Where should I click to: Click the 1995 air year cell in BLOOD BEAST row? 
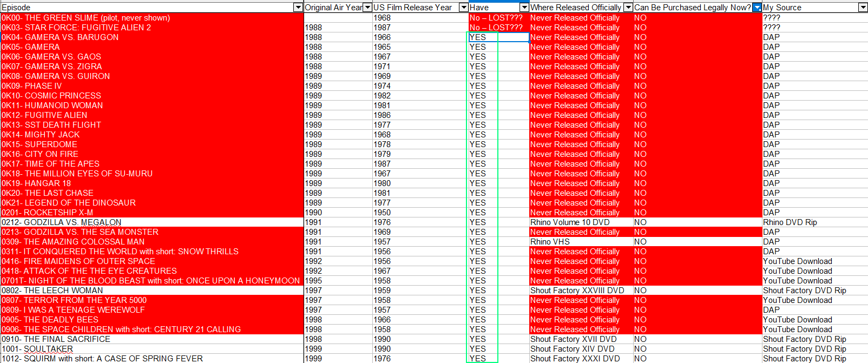[x=338, y=281]
